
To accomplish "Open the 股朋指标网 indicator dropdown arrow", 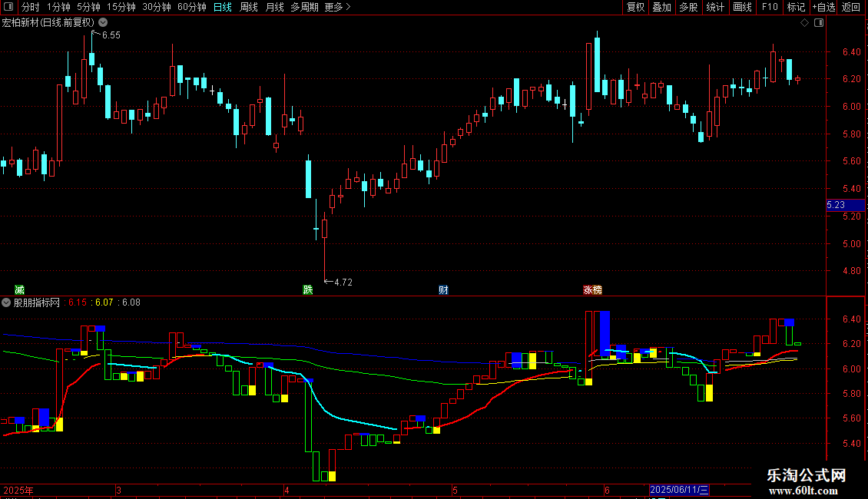I will [x=6, y=302].
